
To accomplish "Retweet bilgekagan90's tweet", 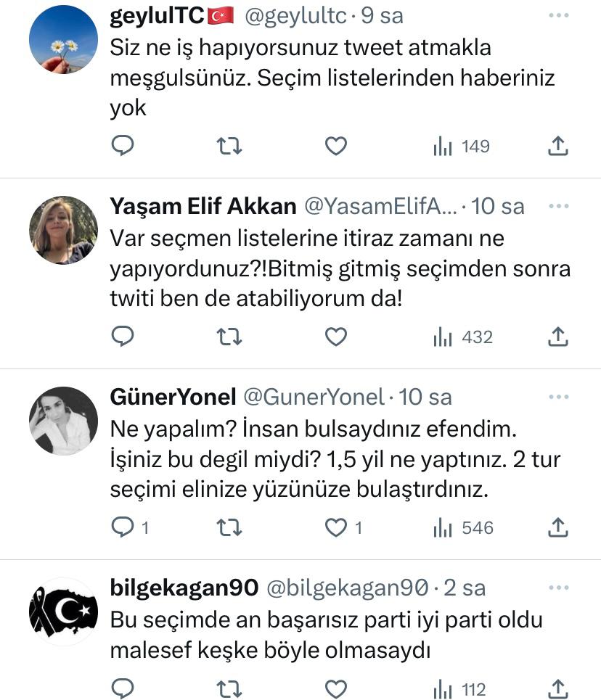I will [229, 688].
